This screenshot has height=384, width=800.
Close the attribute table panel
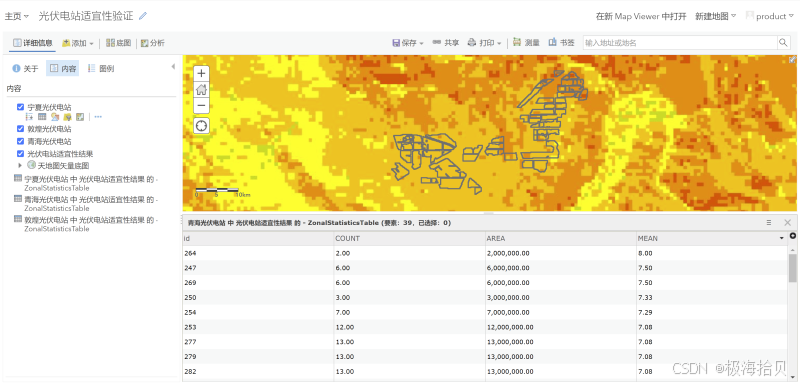pyautogui.click(x=787, y=223)
